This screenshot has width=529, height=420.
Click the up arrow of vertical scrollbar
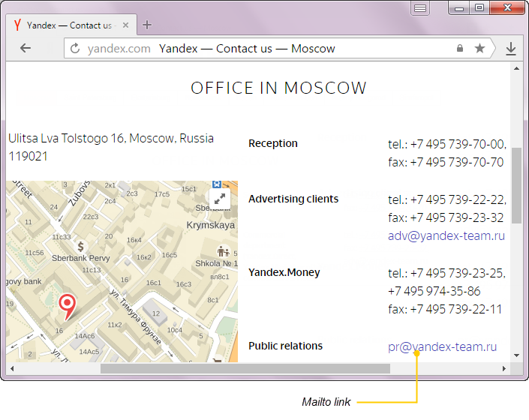pos(516,68)
